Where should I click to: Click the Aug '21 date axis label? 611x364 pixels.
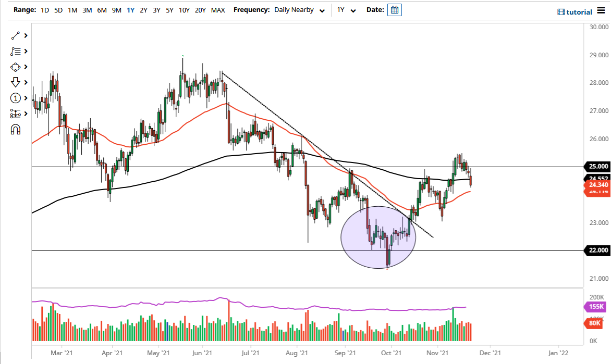coord(297,353)
